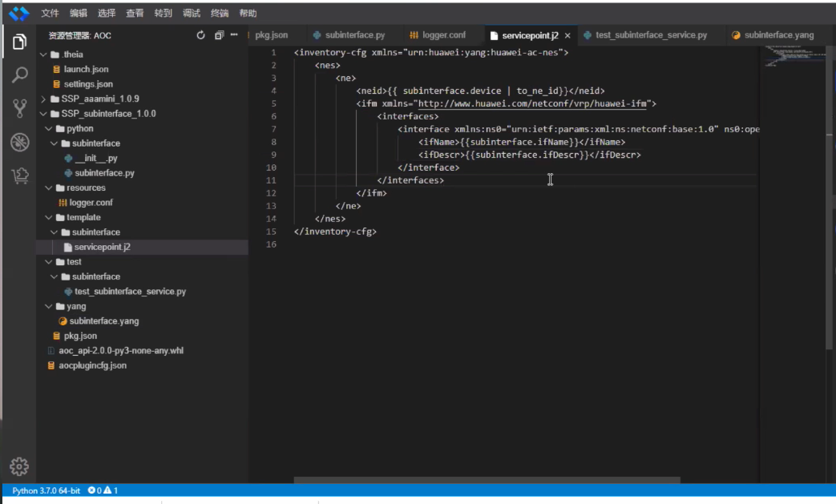
Task: Open aoc_api-2.0.0-py3-none-any.whl file
Action: click(x=120, y=351)
